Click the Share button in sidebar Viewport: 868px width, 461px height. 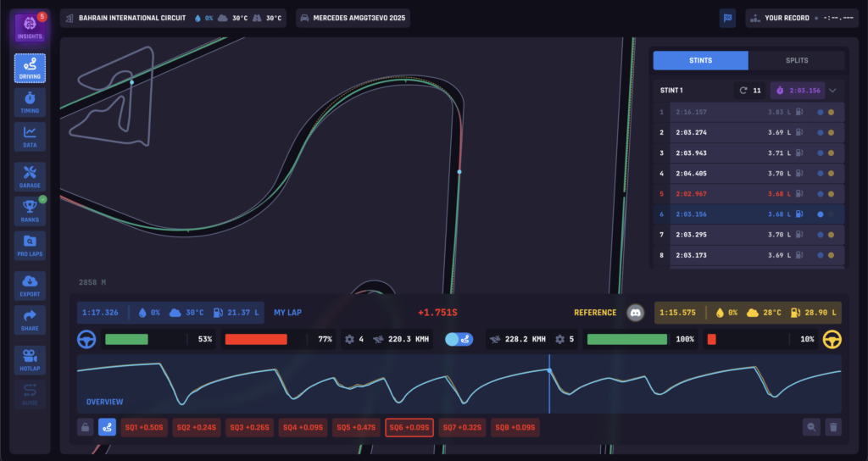click(x=30, y=321)
